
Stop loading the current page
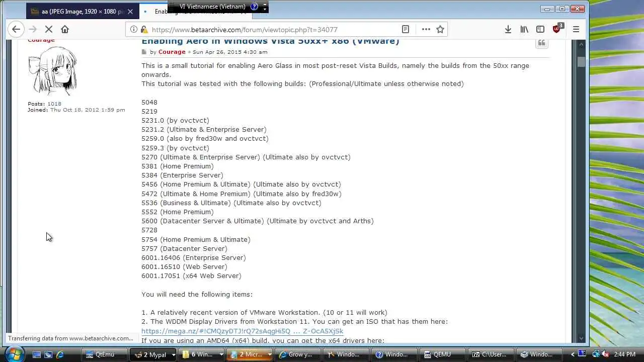coord(49,29)
